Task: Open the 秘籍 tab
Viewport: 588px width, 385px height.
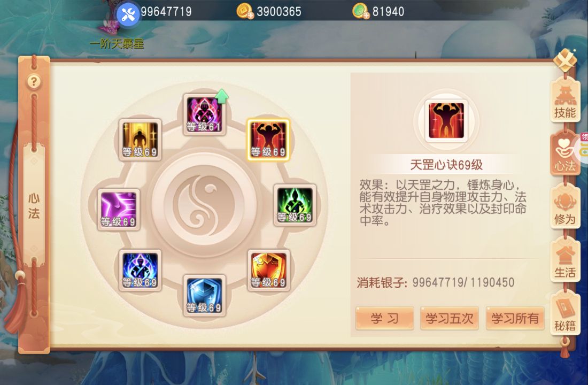Action: (x=565, y=314)
